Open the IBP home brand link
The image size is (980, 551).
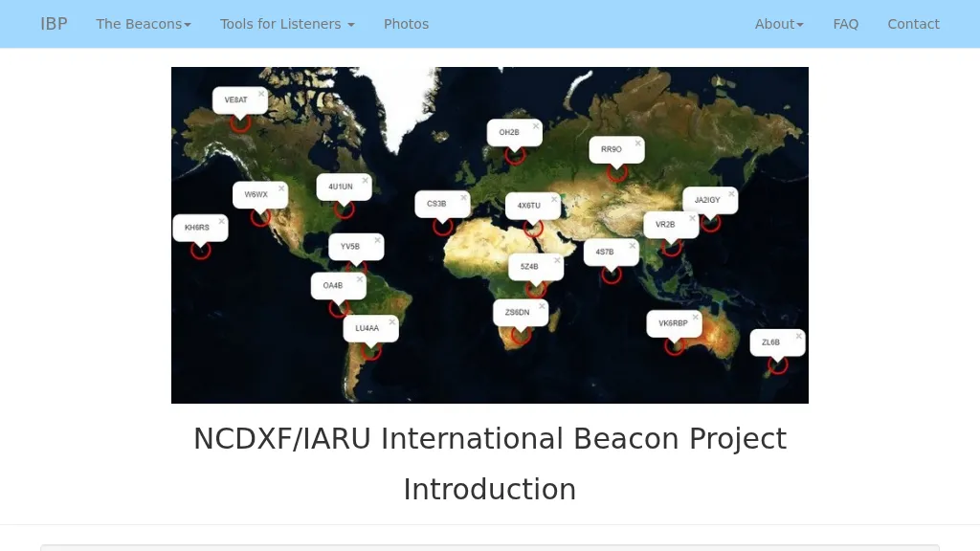point(54,24)
